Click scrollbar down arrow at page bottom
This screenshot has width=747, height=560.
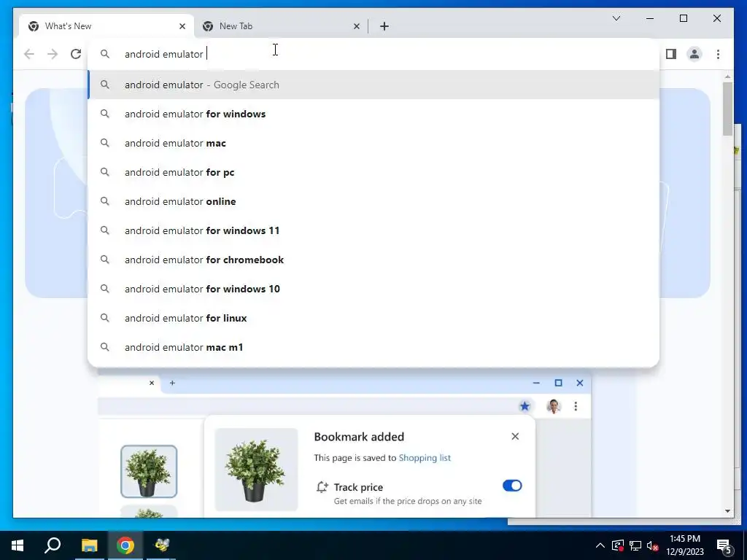tap(727, 511)
